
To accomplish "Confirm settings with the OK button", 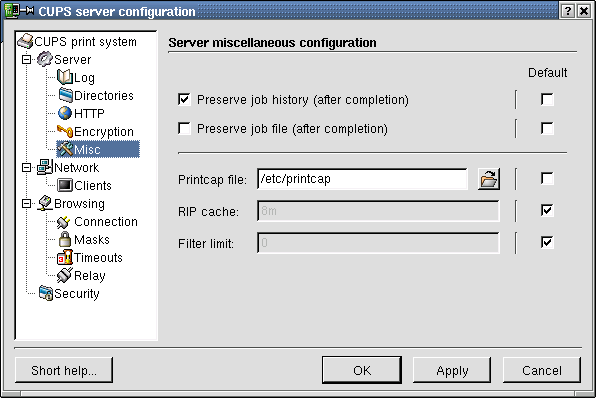I will coord(362,370).
